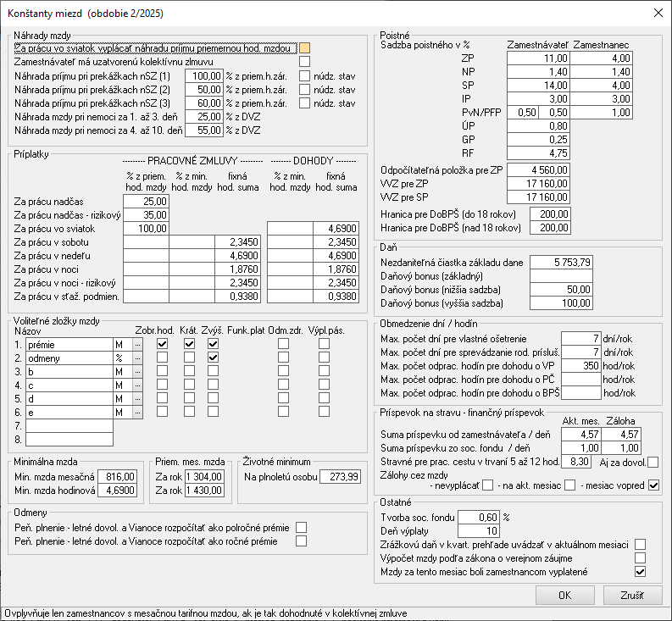The height and width of the screenshot is (621, 672).
Task: Check 'núdz. stav' for nSZ (1)
Action: (305, 76)
